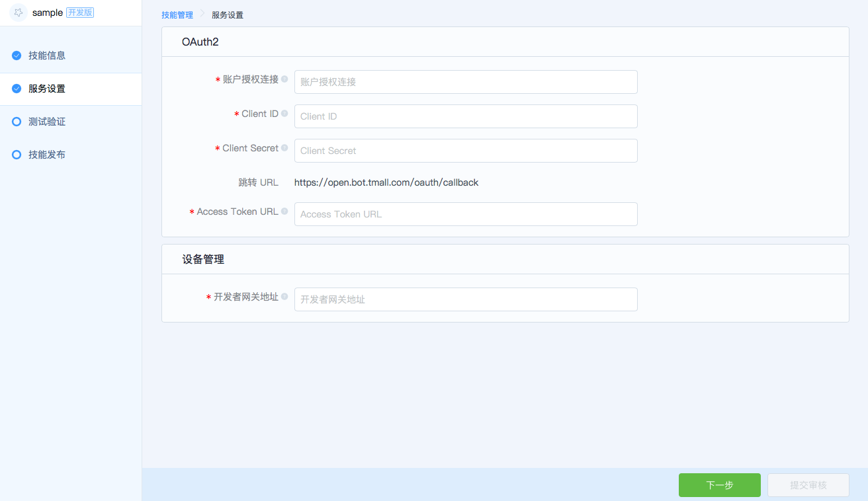Viewport: 868px width, 501px height.
Task: Click the 设备管理 section header
Action: [203, 259]
